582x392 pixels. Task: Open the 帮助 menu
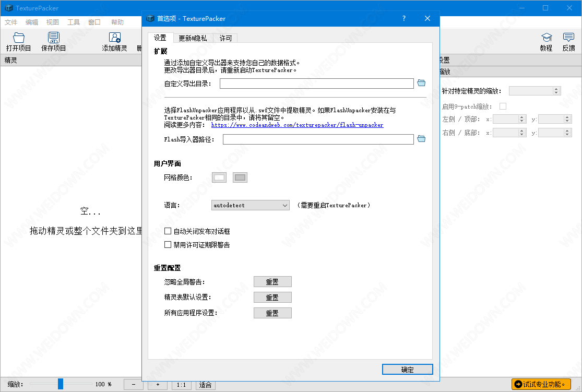(x=117, y=22)
